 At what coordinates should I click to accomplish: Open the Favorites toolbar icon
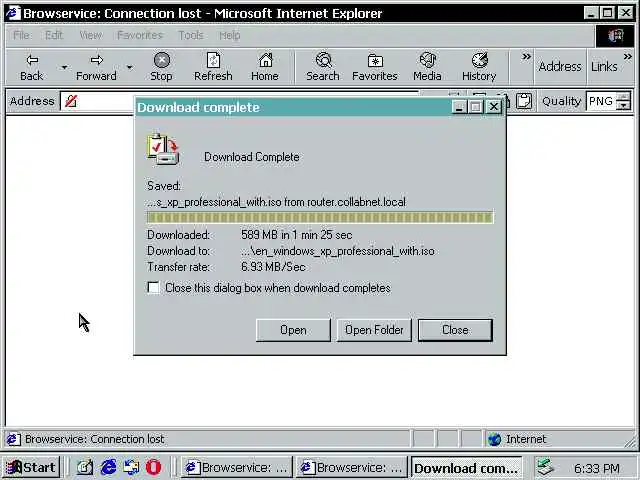coord(375,61)
